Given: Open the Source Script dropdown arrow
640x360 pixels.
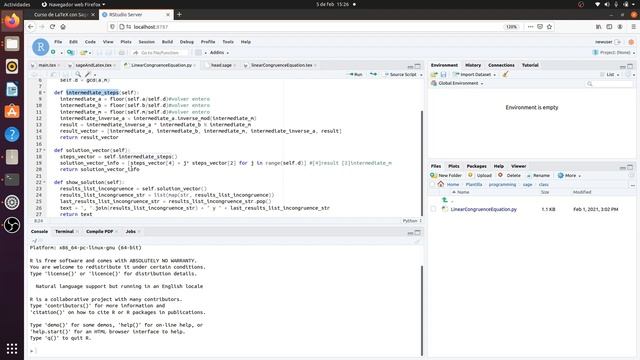Looking at the screenshot, I should [421, 75].
